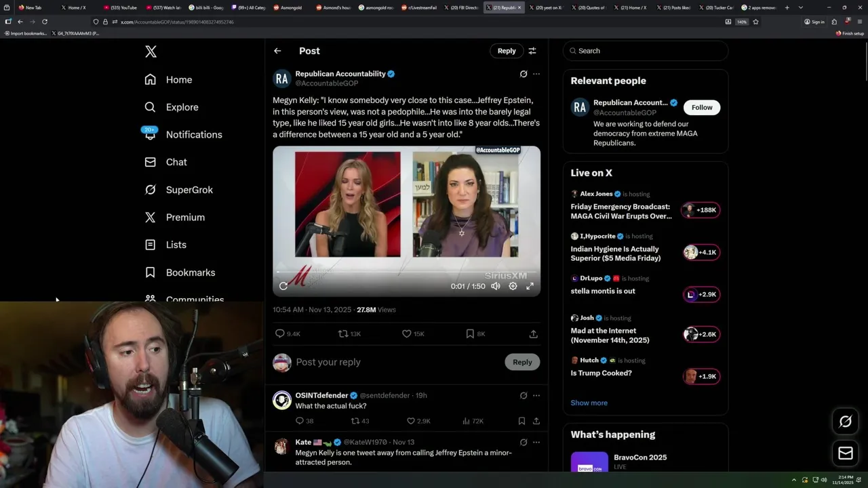
Task: Follow Republican Accountability in Relevant people
Action: point(702,107)
